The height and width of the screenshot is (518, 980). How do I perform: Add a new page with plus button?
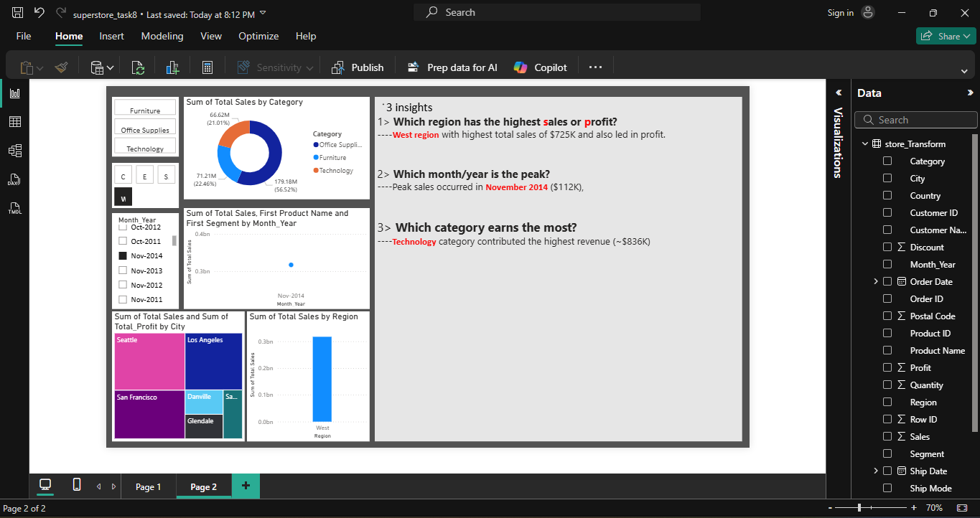246,486
